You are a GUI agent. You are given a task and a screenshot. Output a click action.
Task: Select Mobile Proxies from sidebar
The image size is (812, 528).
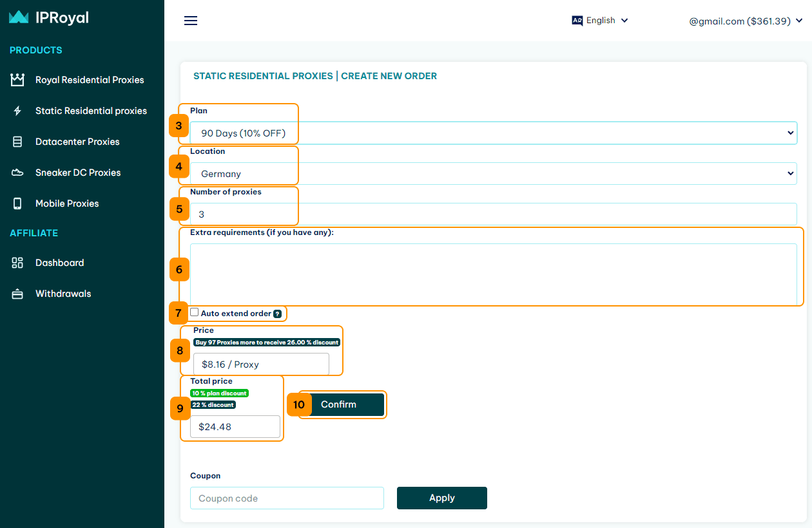tap(67, 203)
